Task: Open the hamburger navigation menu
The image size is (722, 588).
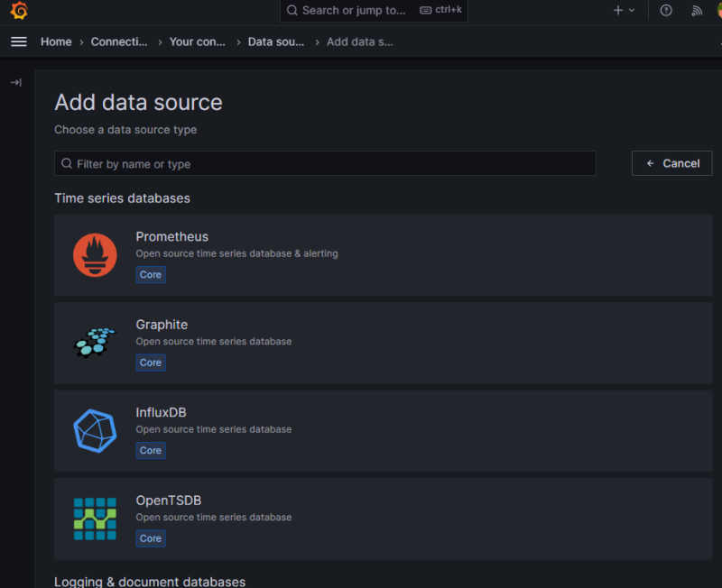Action: click(19, 41)
